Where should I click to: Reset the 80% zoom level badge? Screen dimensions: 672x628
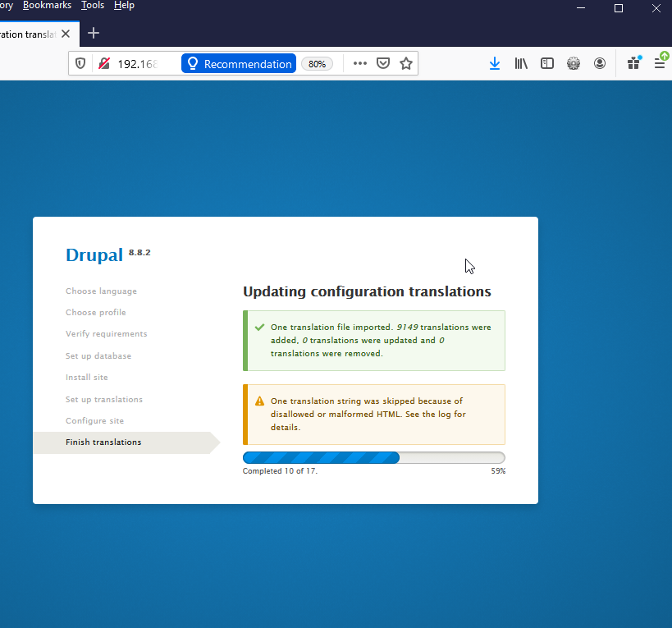click(317, 64)
